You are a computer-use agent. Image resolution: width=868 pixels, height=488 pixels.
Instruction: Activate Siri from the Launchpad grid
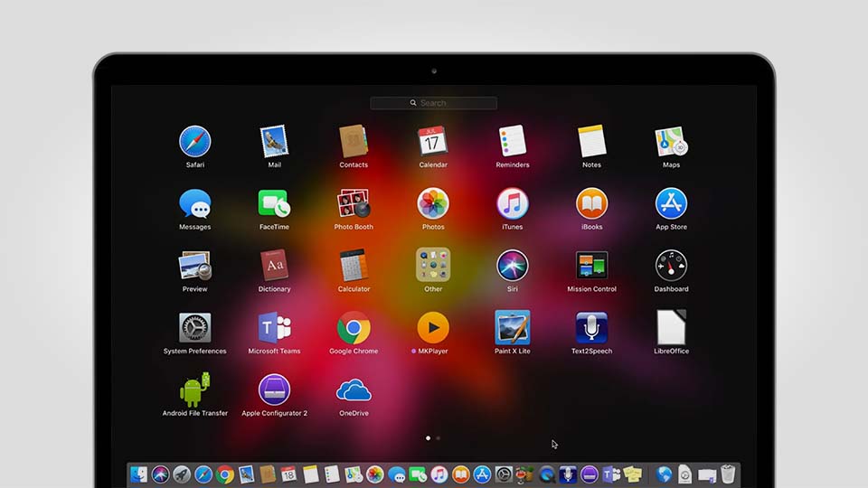(x=512, y=266)
